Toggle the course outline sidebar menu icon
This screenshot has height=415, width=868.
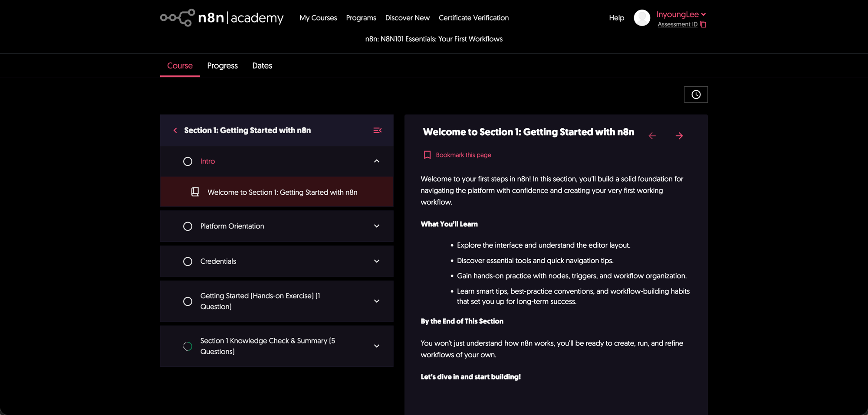pos(378,131)
